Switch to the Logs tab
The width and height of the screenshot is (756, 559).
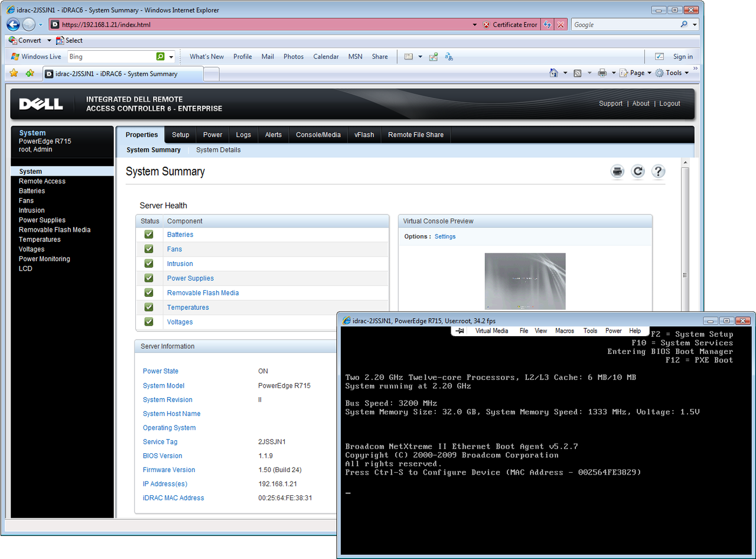[x=244, y=135]
